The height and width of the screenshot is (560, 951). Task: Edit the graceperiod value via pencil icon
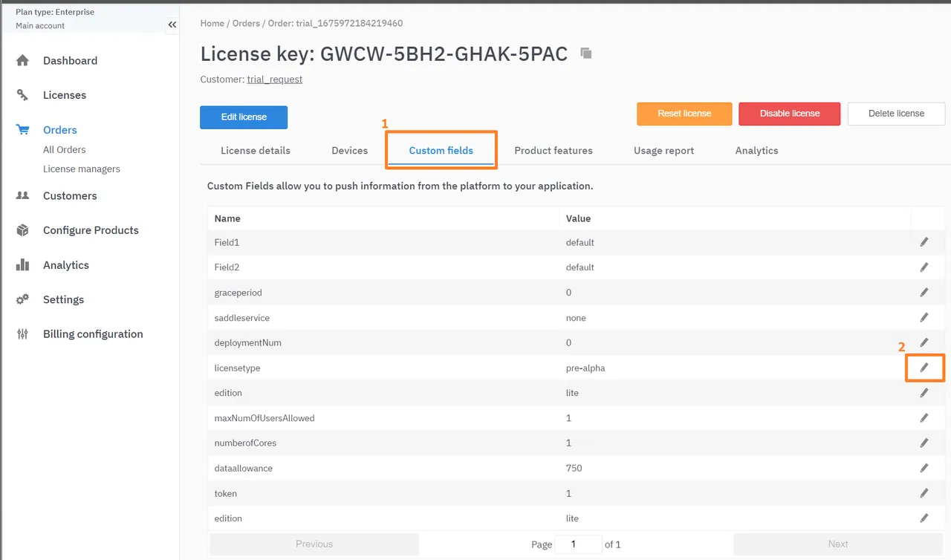tap(924, 292)
